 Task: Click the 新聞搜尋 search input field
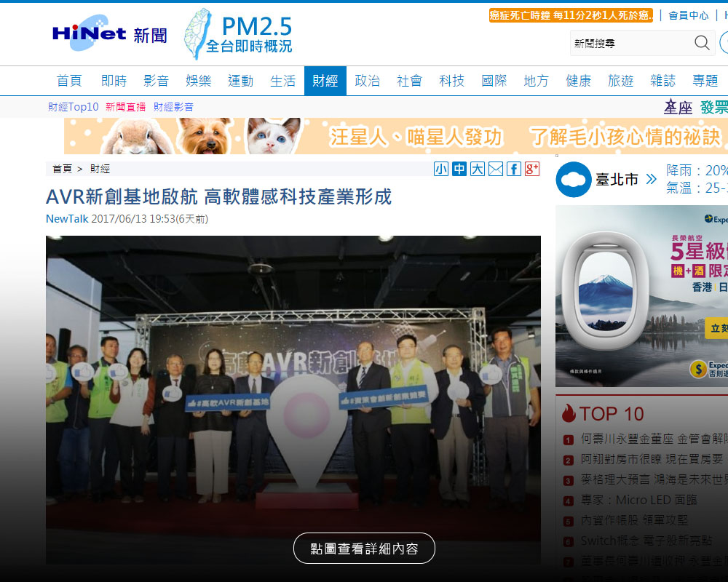click(630, 44)
